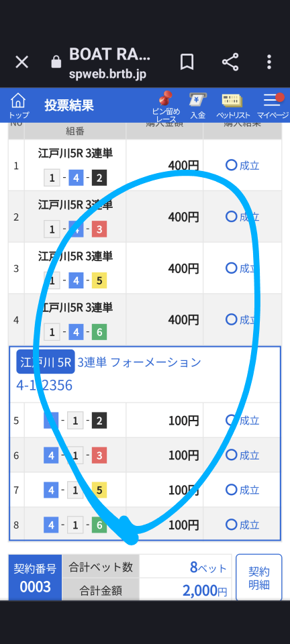Go to トップ home icon

[x=19, y=105]
